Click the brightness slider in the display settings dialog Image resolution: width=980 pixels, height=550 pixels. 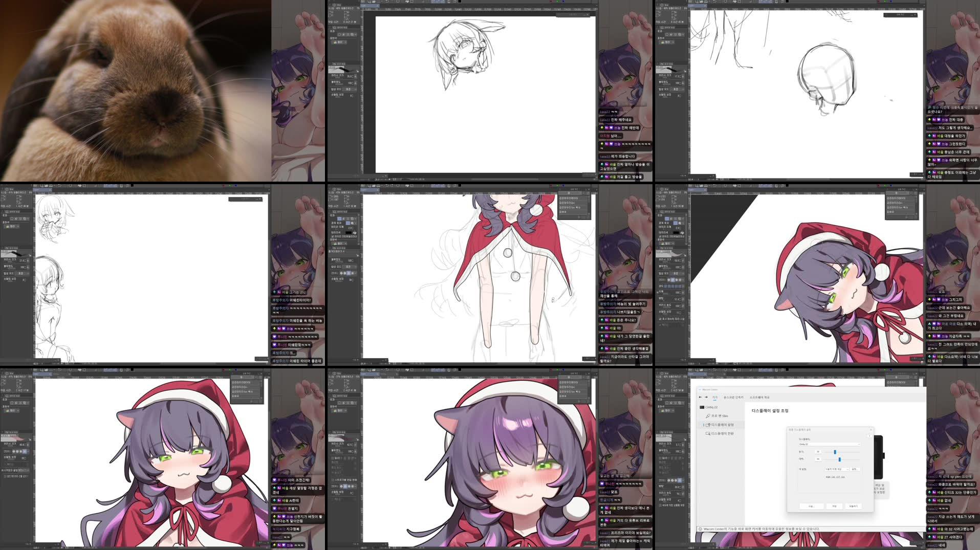tap(835, 452)
